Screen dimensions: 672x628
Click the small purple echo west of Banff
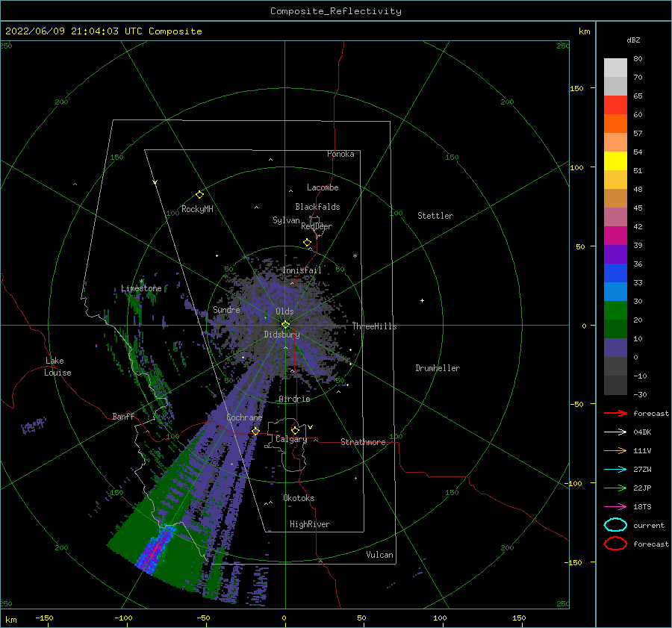click(34, 425)
